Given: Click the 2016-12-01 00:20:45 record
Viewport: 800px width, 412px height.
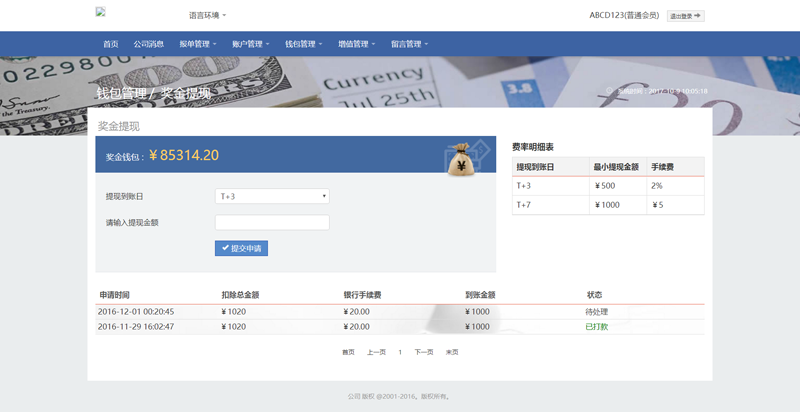Looking at the screenshot, I should tap(136, 312).
